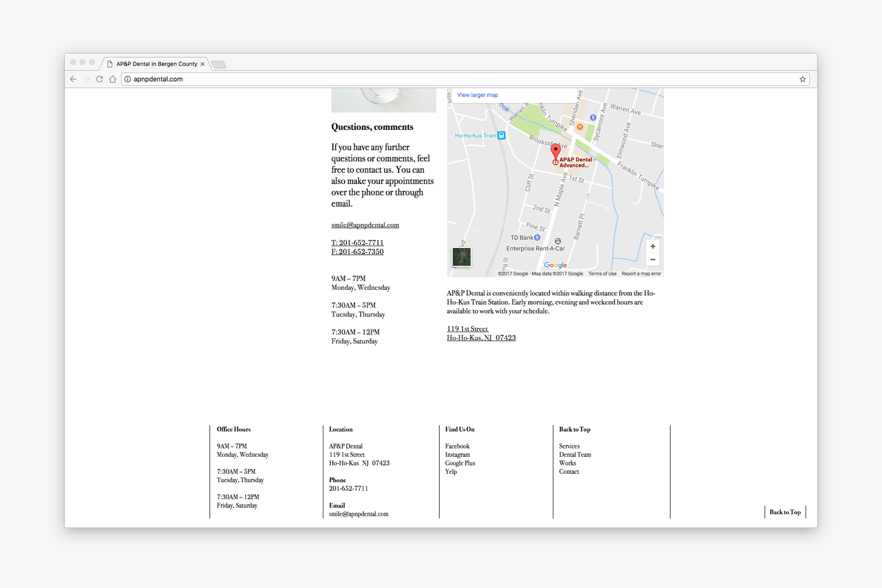Click footer email smile@apnpdental.com
The height and width of the screenshot is (588, 882).
(359, 514)
